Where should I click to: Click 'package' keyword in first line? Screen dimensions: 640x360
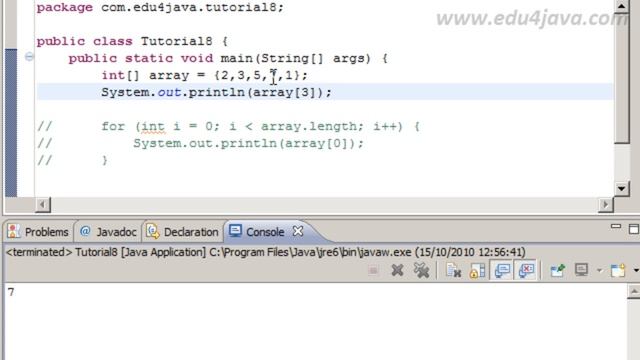coord(64,7)
